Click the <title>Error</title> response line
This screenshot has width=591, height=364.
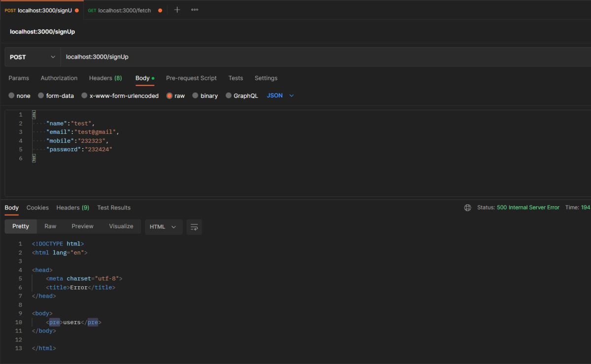click(81, 287)
